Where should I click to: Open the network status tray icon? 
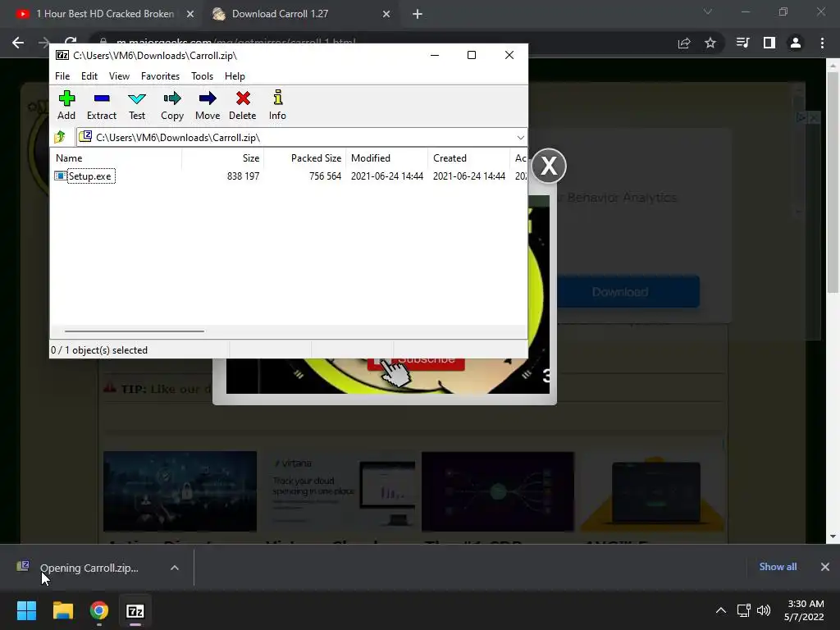pos(743,610)
